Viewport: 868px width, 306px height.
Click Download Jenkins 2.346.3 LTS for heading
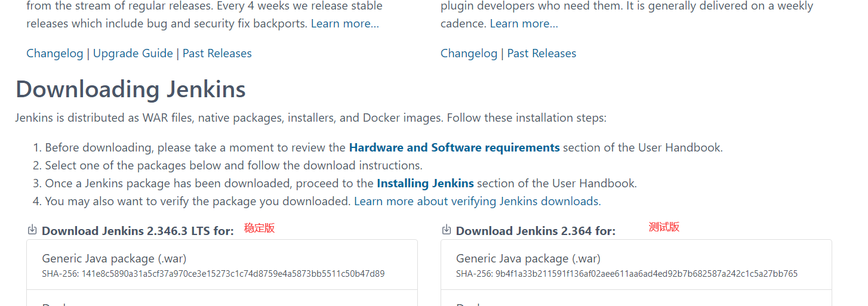pos(138,231)
